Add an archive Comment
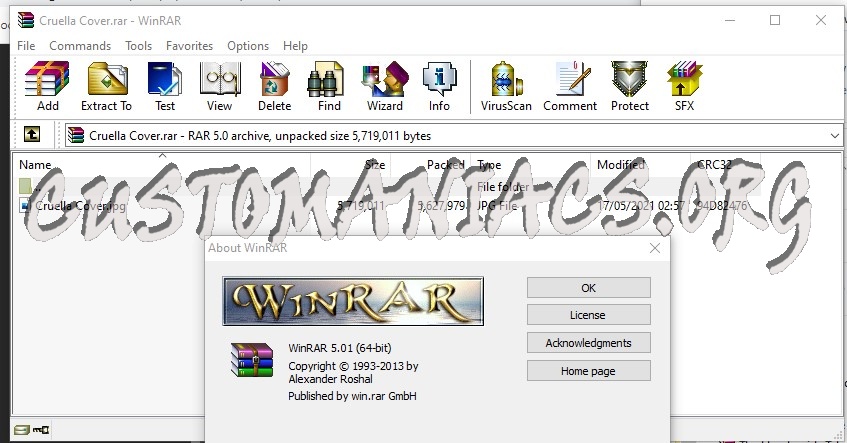Viewport: 847px width, 443px height. pyautogui.click(x=570, y=86)
